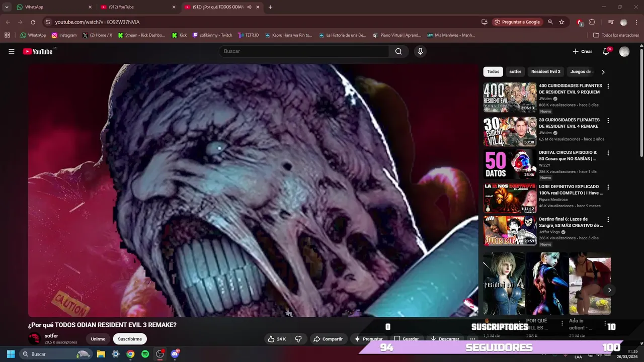This screenshot has height=362, width=644.
Task: Click the search magnifier button
Action: click(398, 51)
